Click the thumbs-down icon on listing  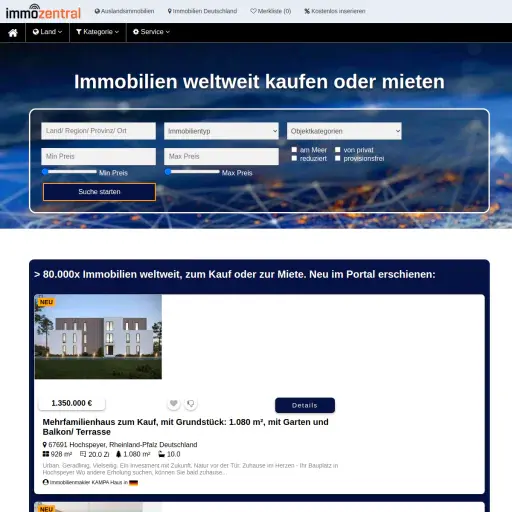point(191,404)
